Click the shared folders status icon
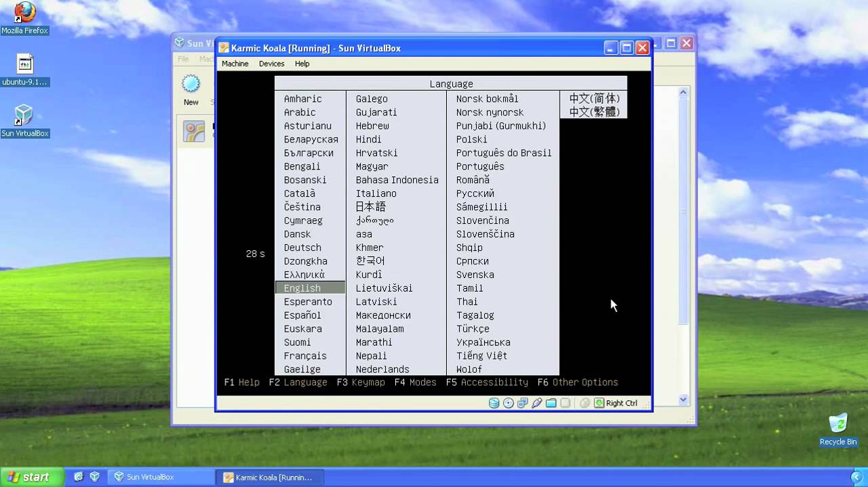The width and height of the screenshot is (868, 487). point(551,403)
